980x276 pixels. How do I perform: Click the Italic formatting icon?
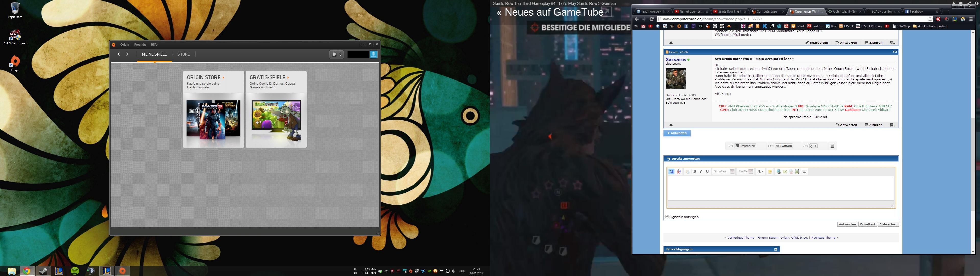(701, 172)
